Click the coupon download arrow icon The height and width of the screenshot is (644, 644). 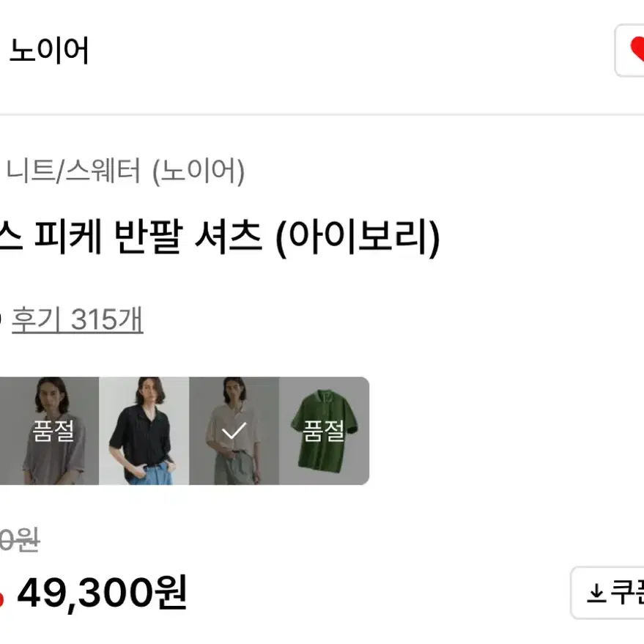click(596, 593)
